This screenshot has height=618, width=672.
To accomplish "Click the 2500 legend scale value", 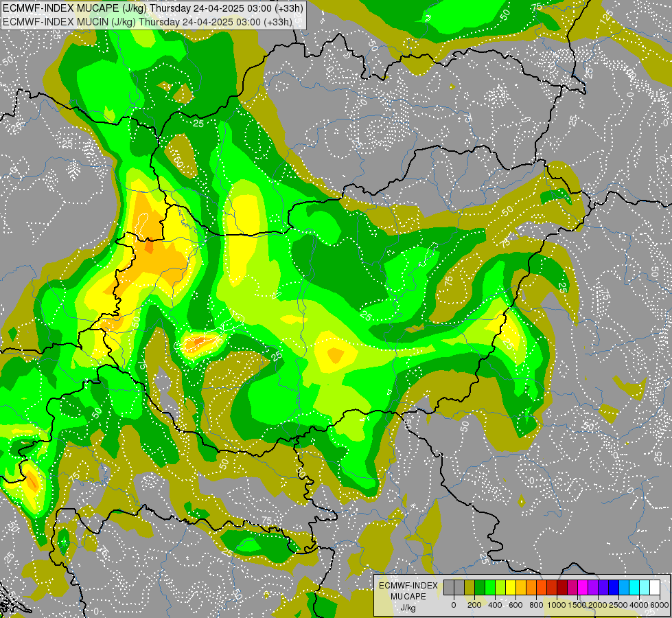I will pyautogui.click(x=618, y=605).
